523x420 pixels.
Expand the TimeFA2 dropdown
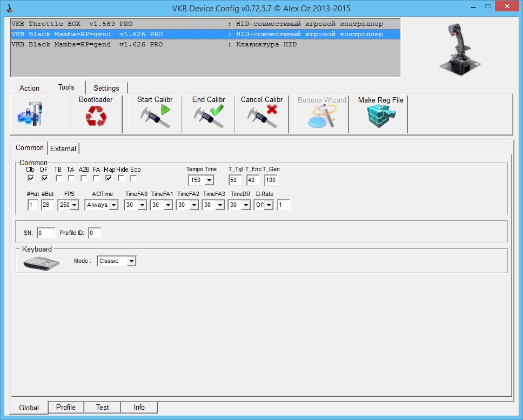click(194, 205)
